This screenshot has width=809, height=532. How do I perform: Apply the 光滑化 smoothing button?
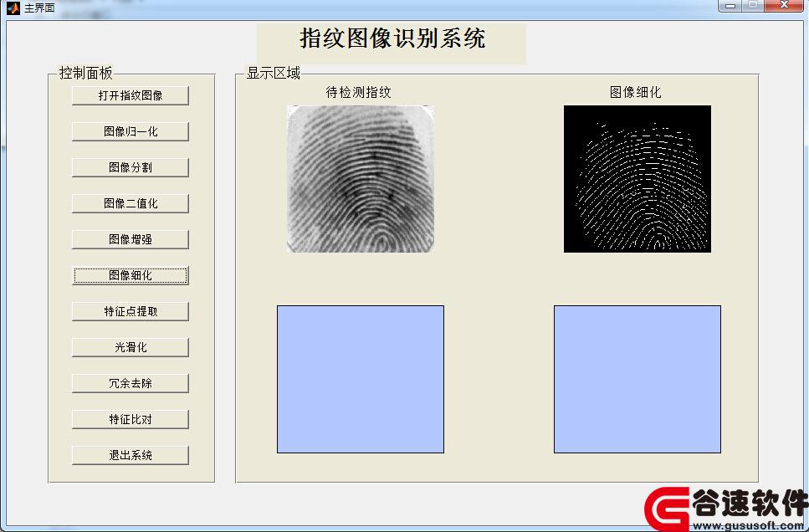tap(130, 347)
